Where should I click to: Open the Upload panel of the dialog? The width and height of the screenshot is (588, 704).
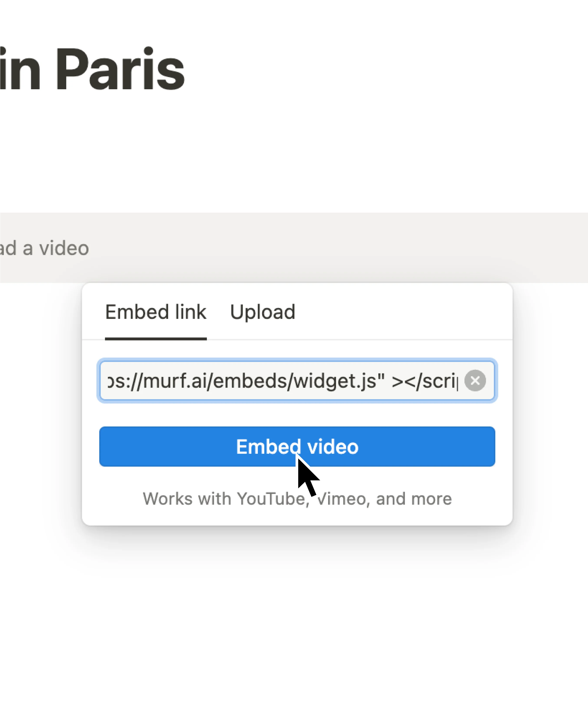(263, 312)
